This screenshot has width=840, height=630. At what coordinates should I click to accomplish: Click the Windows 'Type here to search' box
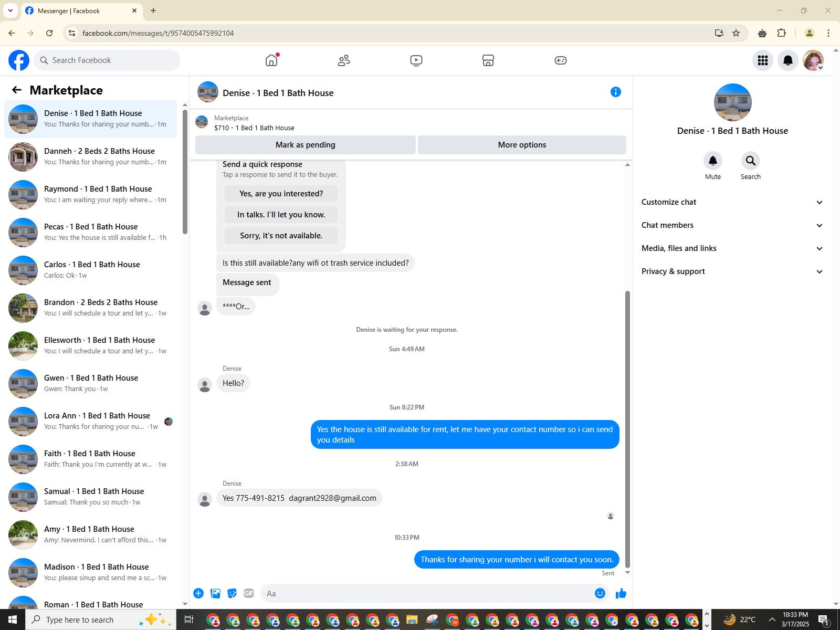101,620
